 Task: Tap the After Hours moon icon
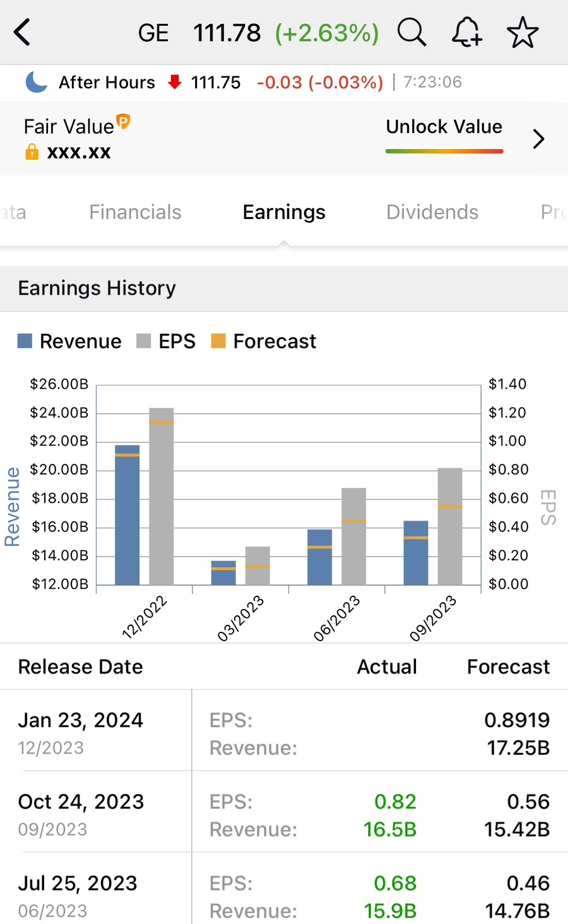coord(37,82)
